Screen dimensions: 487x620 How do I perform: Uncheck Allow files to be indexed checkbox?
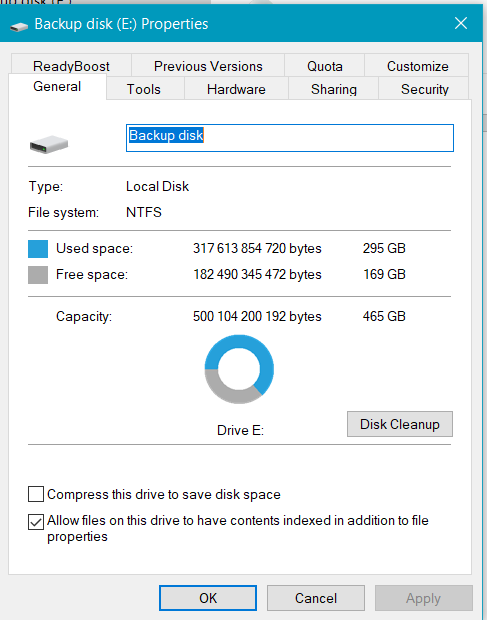36,522
